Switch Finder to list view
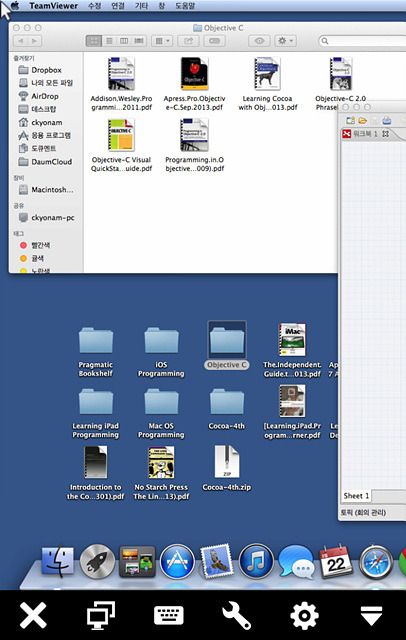 109,41
